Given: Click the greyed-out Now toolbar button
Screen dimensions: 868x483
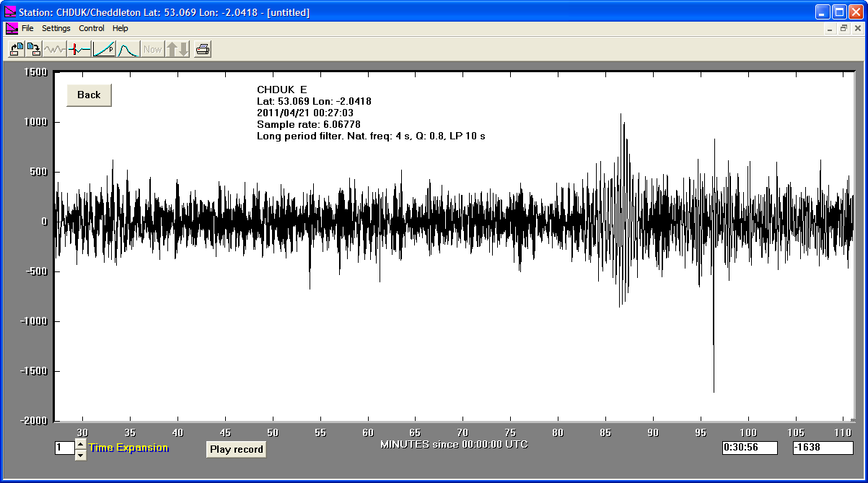Looking at the screenshot, I should [152, 49].
